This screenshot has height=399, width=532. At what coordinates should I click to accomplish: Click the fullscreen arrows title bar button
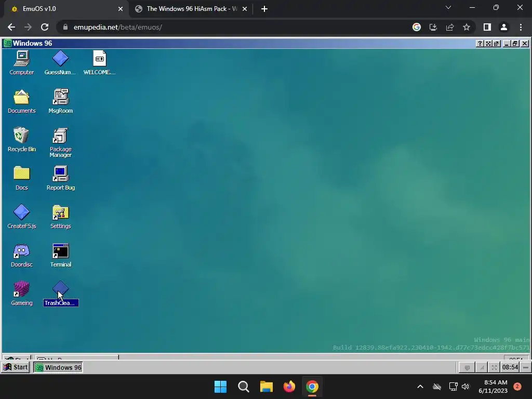point(488,44)
